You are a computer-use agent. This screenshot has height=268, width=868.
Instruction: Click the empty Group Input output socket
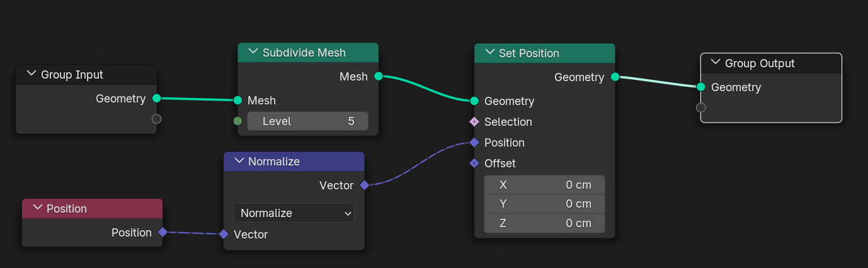point(156,119)
